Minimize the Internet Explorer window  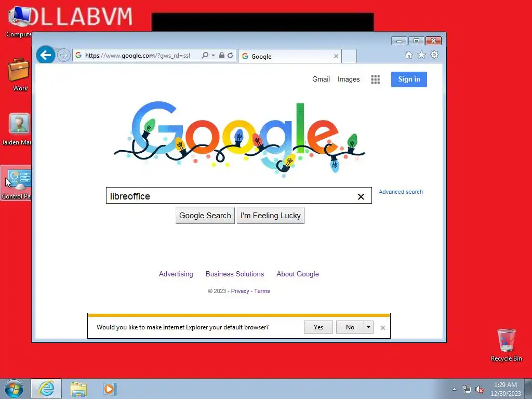coord(399,41)
